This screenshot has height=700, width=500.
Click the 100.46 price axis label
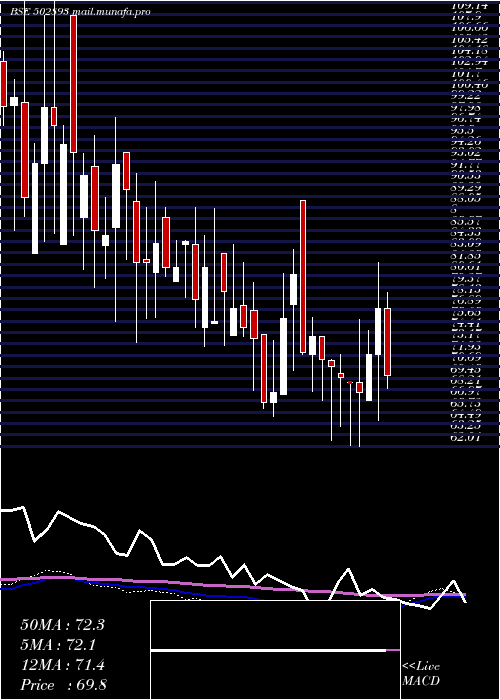point(469,85)
